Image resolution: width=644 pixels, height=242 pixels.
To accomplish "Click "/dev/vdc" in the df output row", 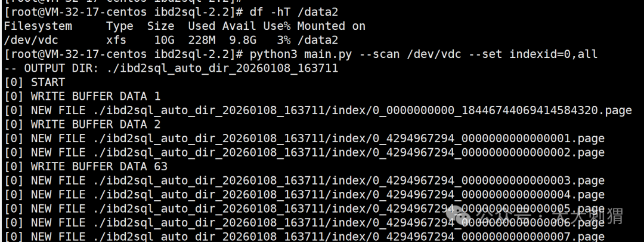I will (x=31, y=41).
